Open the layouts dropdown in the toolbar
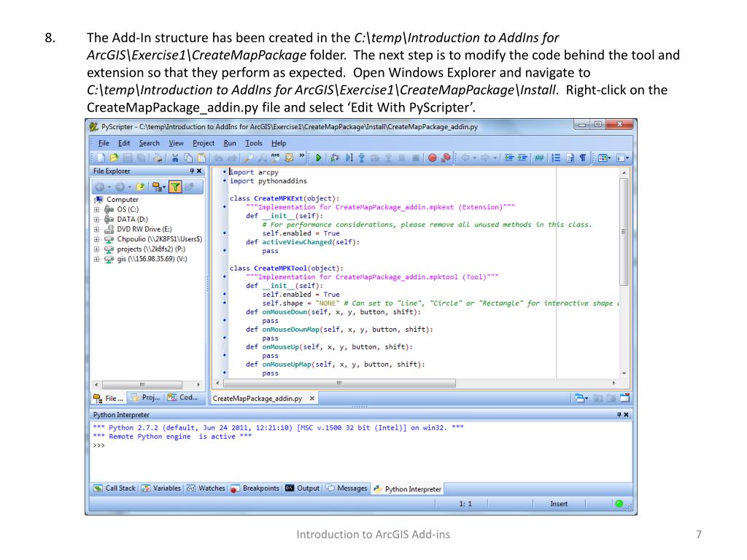 click(604, 157)
